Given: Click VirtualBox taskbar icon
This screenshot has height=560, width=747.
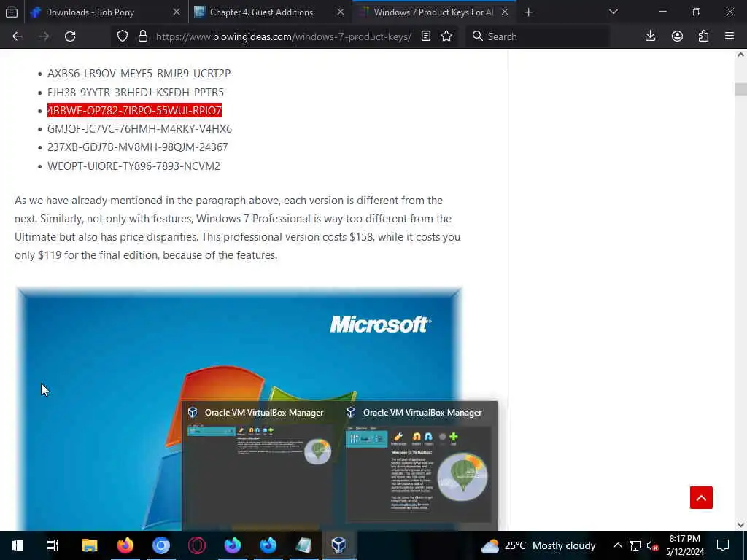Looking at the screenshot, I should point(338,545).
